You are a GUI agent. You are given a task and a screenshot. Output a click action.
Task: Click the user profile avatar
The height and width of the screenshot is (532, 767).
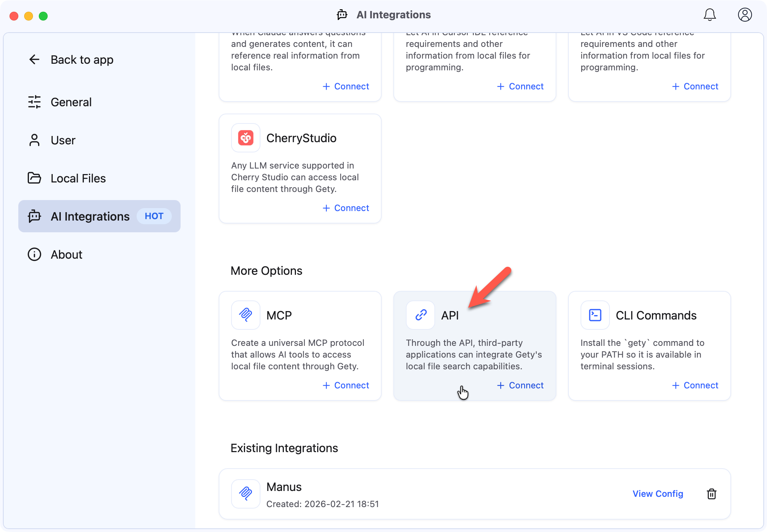coord(745,15)
